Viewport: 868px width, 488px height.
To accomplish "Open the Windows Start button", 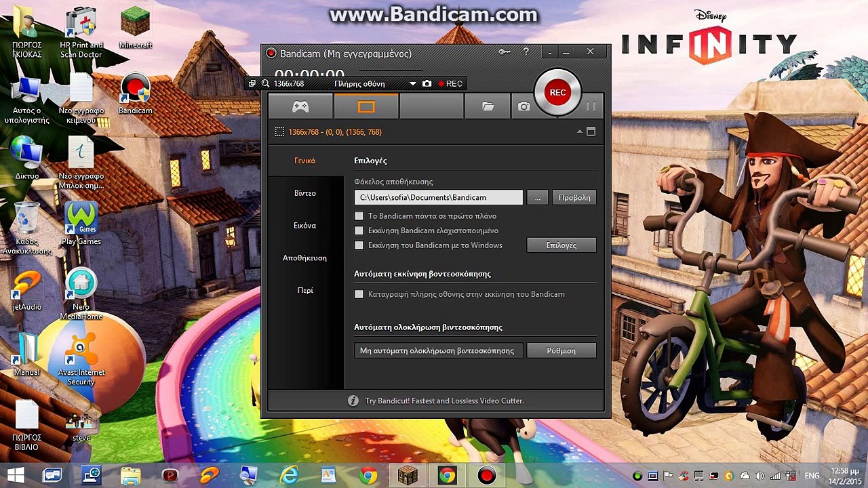I will point(16,476).
